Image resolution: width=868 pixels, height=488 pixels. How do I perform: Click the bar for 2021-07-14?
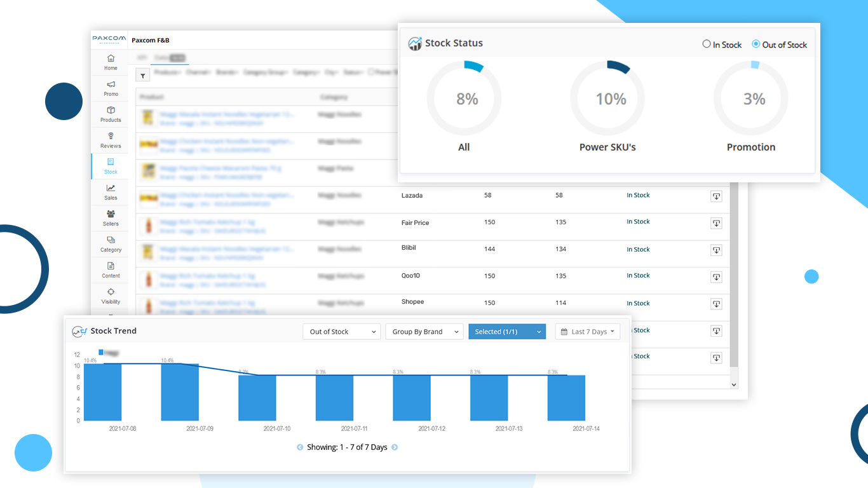click(x=566, y=398)
